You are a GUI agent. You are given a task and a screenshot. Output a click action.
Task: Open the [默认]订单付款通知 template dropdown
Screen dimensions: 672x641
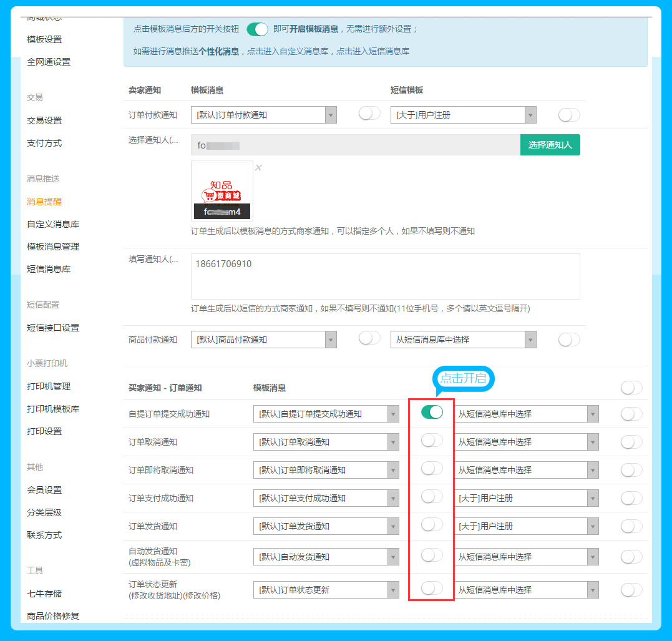263,115
